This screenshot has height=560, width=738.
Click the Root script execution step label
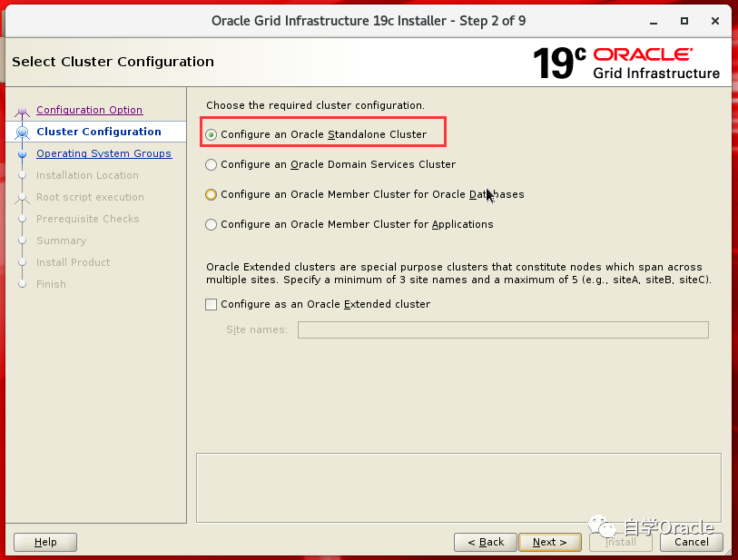pyautogui.click(x=91, y=197)
